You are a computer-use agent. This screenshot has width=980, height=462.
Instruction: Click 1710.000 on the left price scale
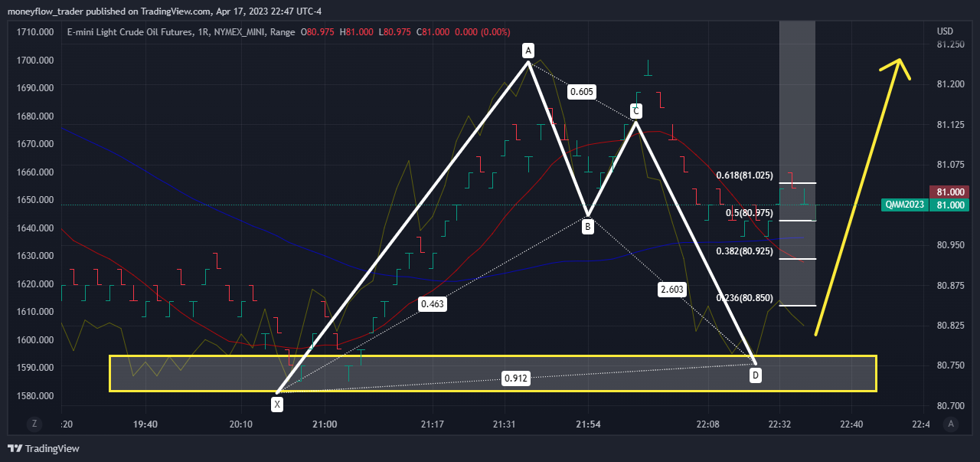35,32
